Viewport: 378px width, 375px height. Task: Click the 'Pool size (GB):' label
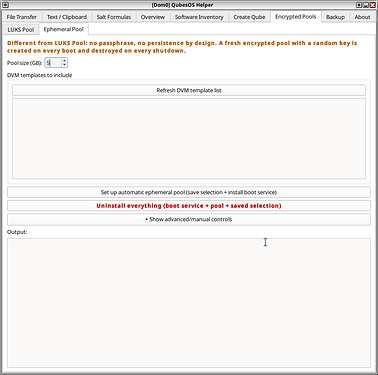[x=25, y=63]
